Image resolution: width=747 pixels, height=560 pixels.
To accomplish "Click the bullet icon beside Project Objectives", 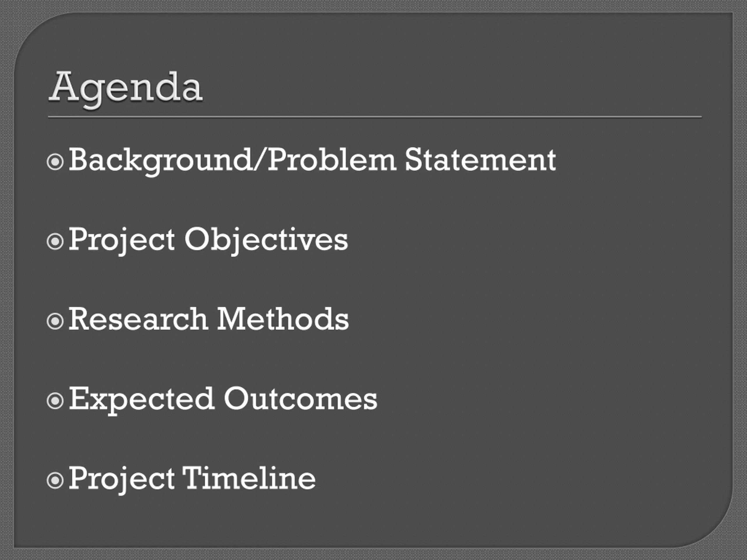I will point(55,242).
